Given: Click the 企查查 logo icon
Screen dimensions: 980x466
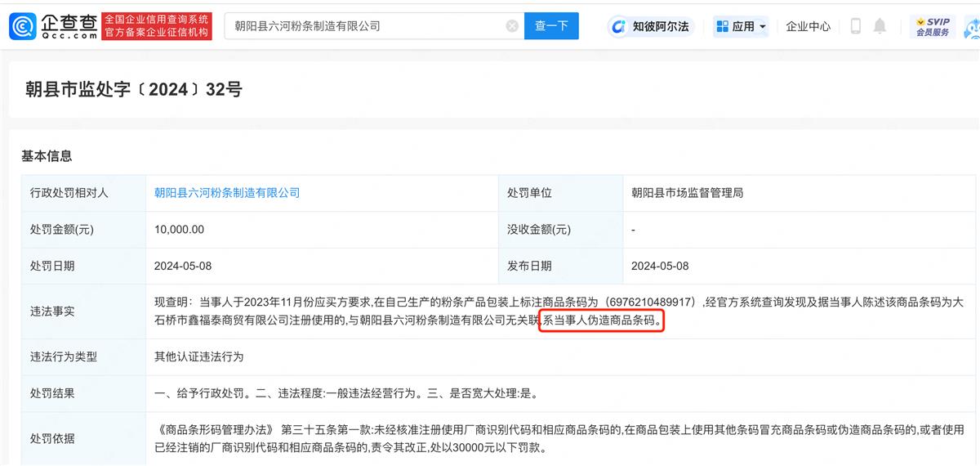Looking at the screenshot, I should (23, 26).
